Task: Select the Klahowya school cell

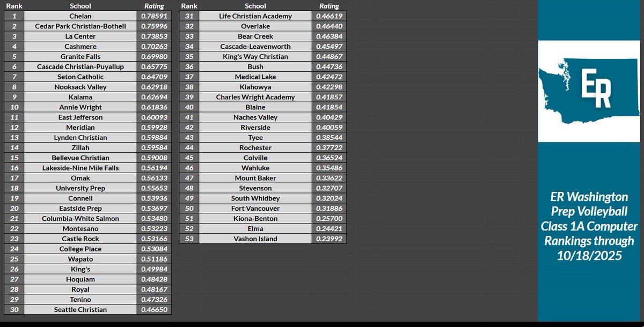Action: pyautogui.click(x=255, y=87)
